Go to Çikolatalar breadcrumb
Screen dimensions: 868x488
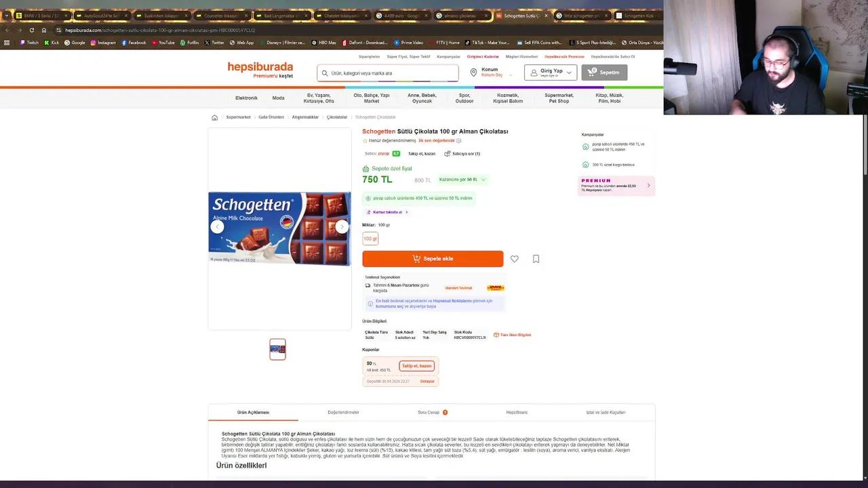(337, 117)
